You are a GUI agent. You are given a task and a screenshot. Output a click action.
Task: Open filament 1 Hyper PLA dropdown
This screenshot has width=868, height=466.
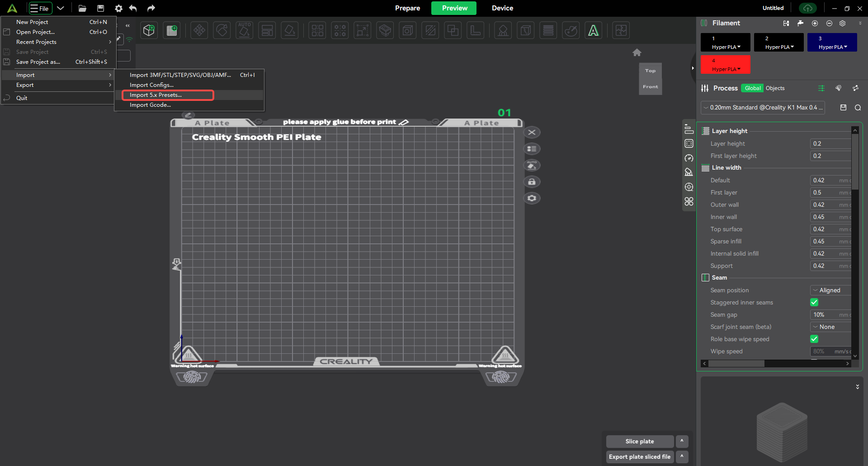pos(726,47)
